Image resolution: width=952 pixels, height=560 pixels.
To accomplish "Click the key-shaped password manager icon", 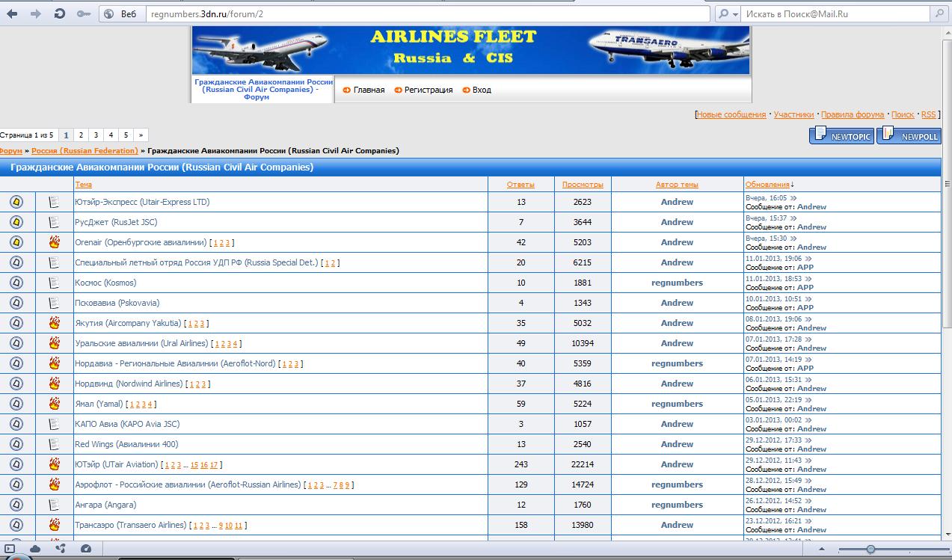I will click(83, 13).
